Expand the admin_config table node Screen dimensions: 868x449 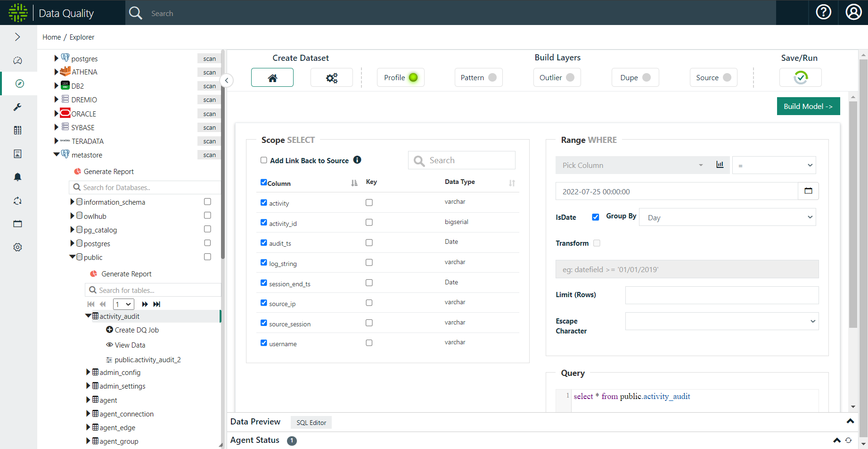click(x=88, y=372)
